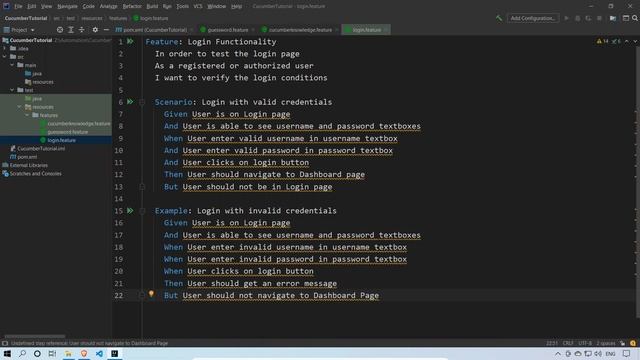This screenshot has width=640, height=360.
Task: Go to previous highlighted error arrow
Action: pyautogui.click(x=627, y=41)
